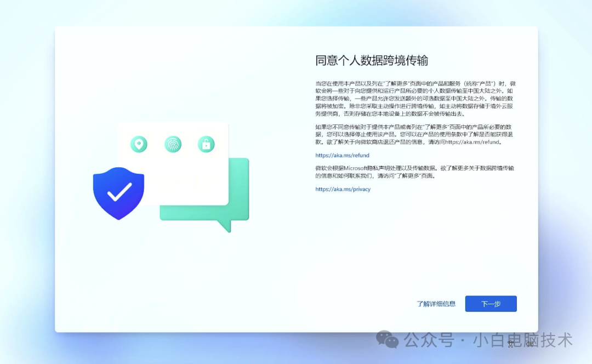Click the 下一步 button

coord(491,304)
